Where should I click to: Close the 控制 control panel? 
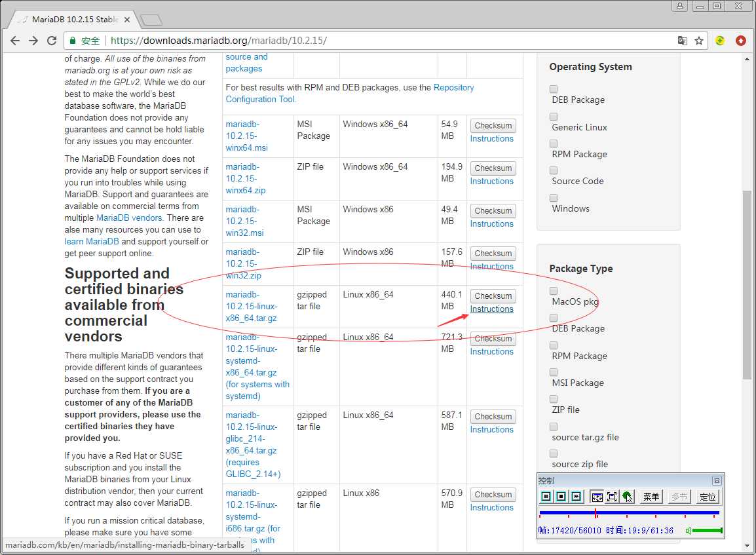click(x=717, y=480)
